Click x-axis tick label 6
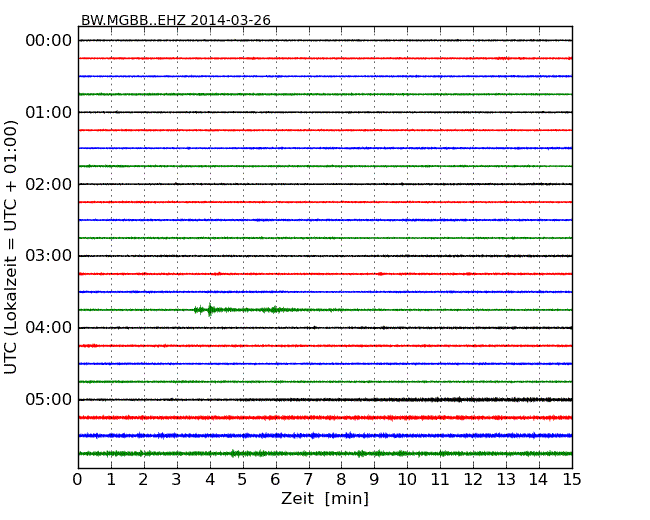650x520 pixels. tap(275, 480)
